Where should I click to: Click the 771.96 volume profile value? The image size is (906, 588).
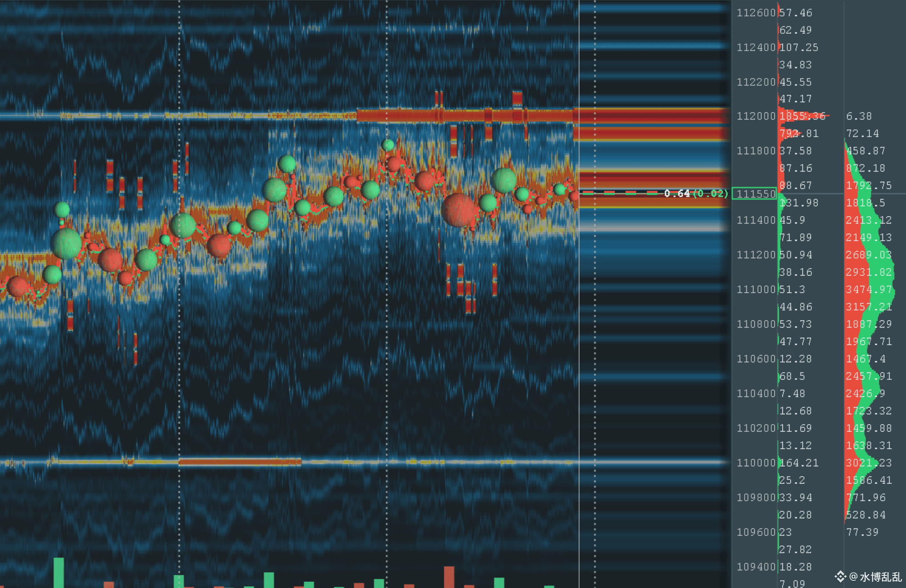point(866,498)
